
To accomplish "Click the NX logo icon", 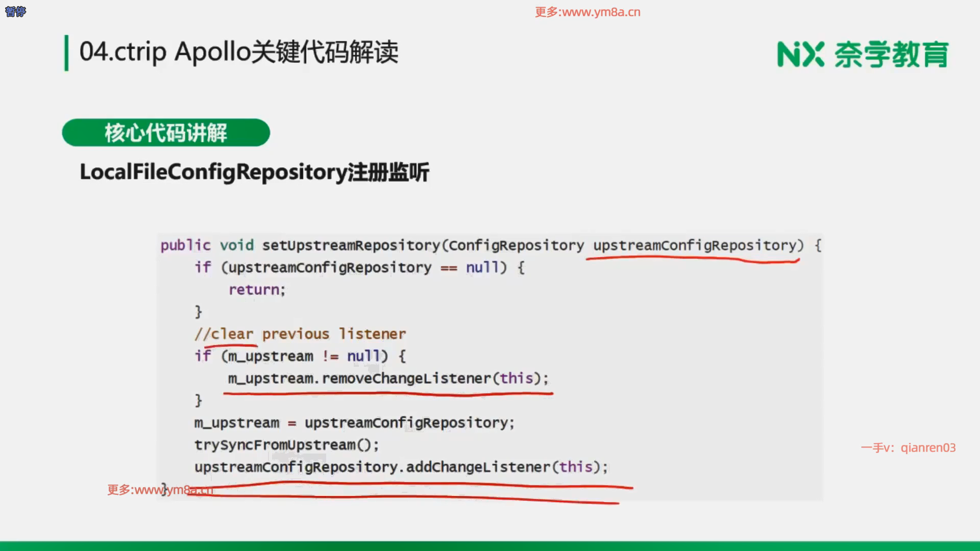I will click(x=800, y=54).
